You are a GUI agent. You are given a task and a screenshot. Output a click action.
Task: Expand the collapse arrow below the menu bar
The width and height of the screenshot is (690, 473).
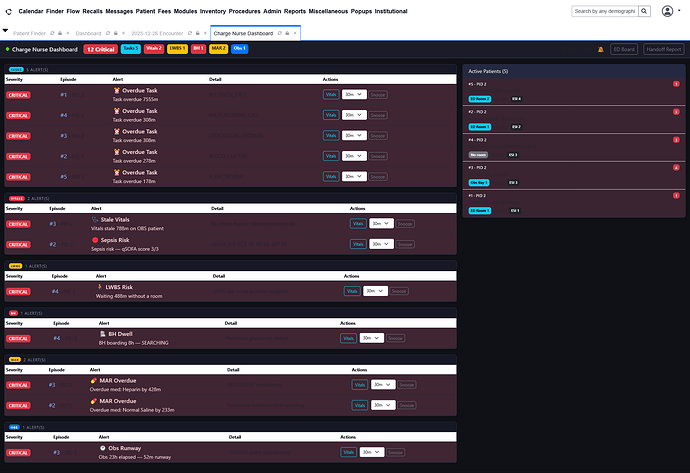tap(5, 31)
